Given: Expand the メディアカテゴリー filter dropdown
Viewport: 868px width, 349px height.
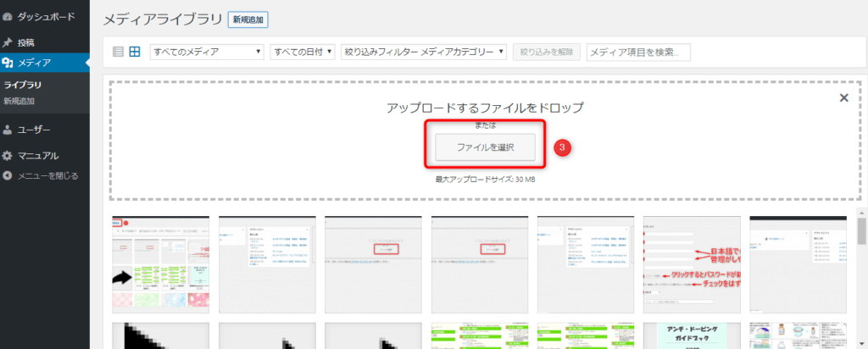Looking at the screenshot, I should 424,53.
